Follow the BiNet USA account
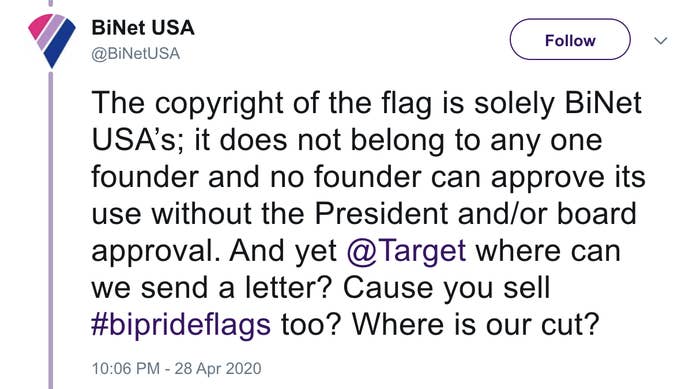 click(x=570, y=40)
